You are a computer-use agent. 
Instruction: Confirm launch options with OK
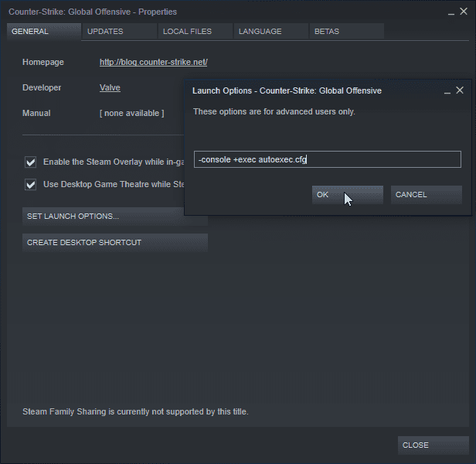pyautogui.click(x=347, y=195)
